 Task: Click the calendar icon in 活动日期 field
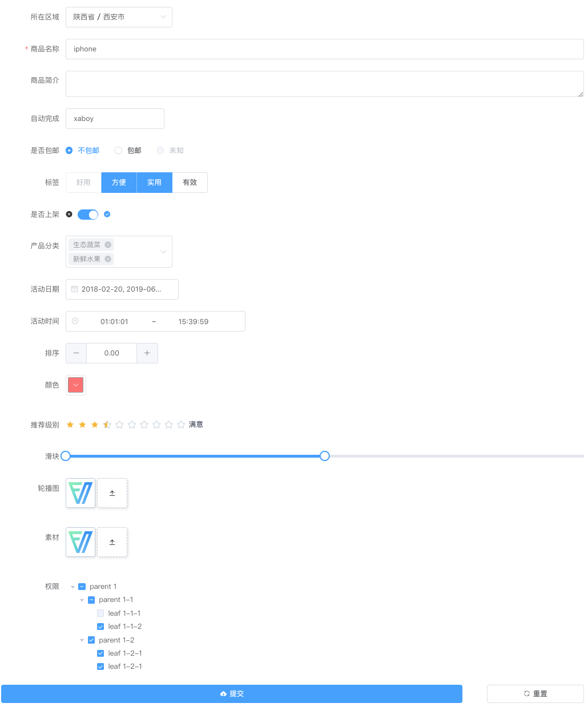[75, 289]
